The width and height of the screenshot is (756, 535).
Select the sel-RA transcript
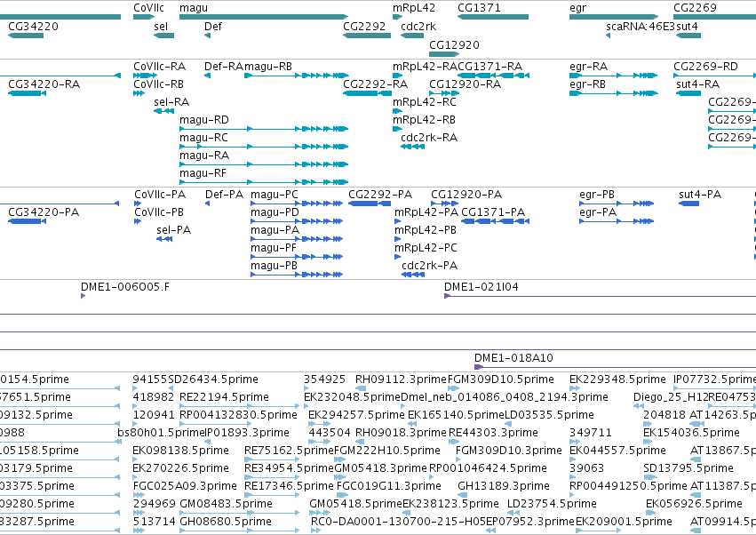[x=164, y=111]
